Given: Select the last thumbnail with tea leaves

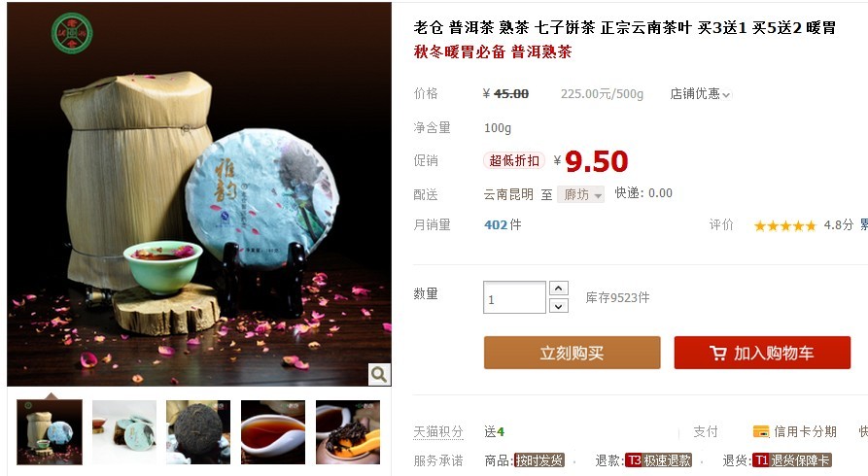Looking at the screenshot, I should click(x=348, y=432).
